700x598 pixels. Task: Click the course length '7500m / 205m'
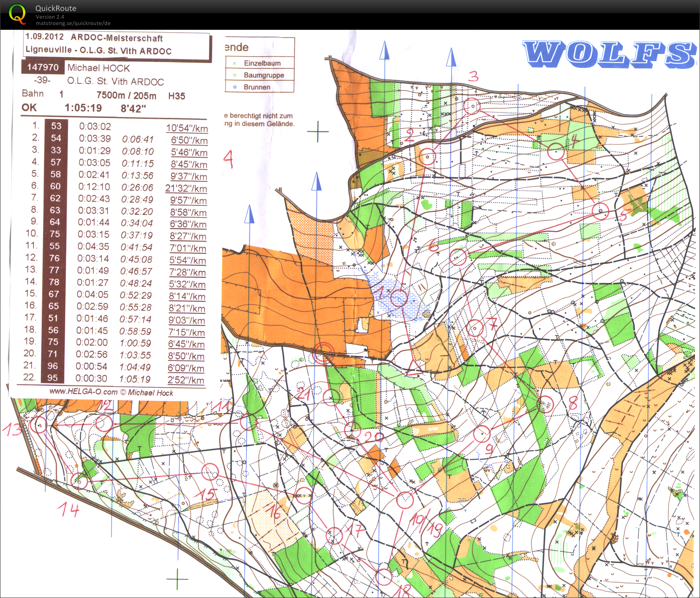coord(126,96)
